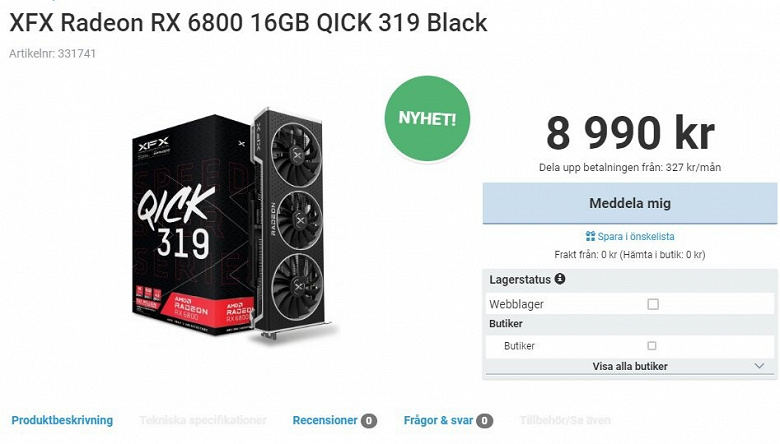780x444 pixels.
Task: Select the Recensioner tab label
Action: (x=325, y=420)
